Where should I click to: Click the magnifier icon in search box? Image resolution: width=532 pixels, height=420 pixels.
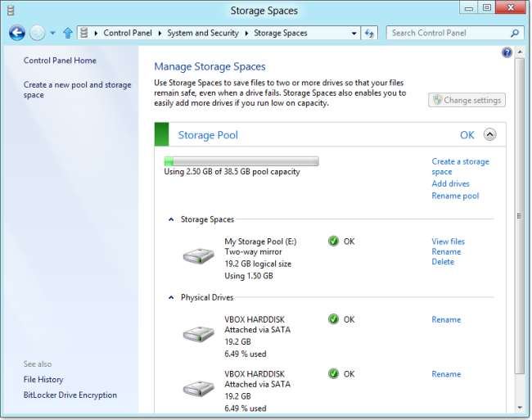(x=515, y=34)
